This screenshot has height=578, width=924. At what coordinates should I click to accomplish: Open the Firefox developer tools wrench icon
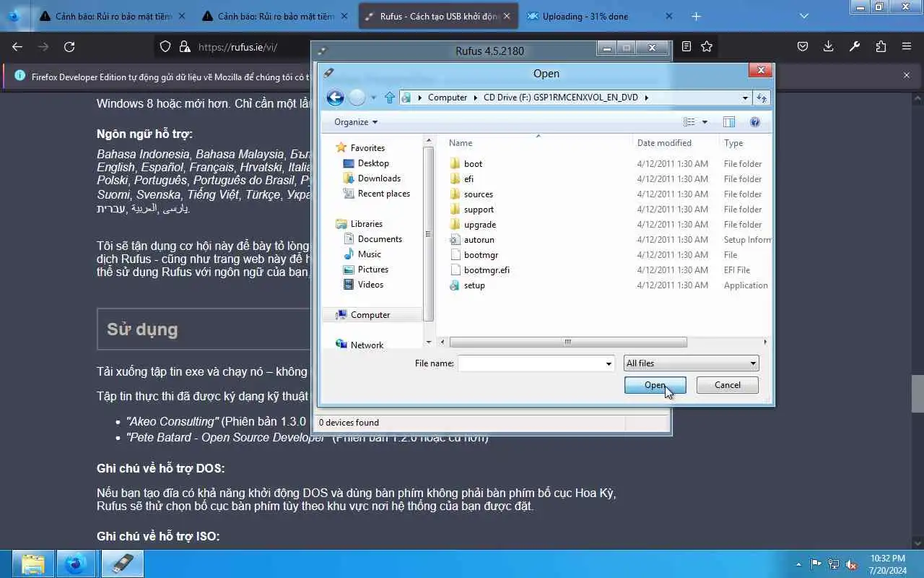coord(855,47)
